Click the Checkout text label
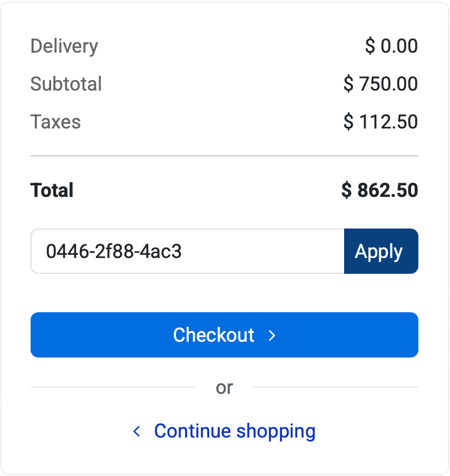Viewport: 450px width, 476px height. point(213,335)
